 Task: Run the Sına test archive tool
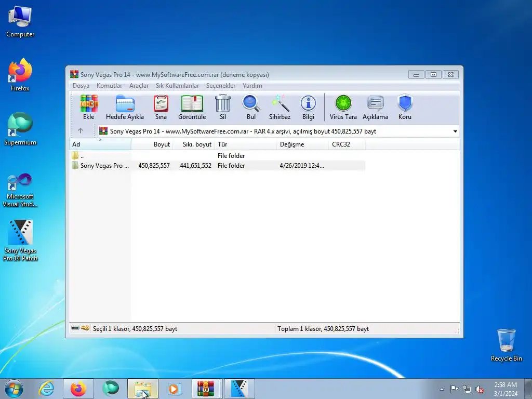[x=161, y=107]
